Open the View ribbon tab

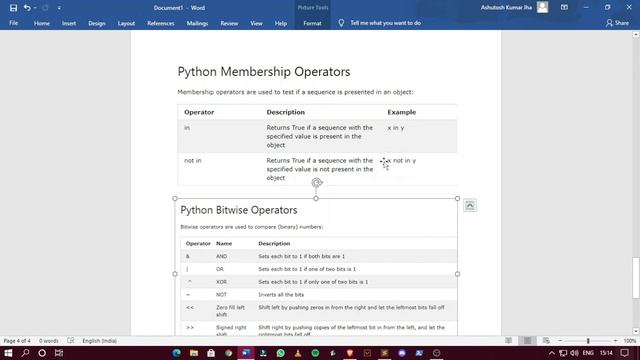coord(256,23)
